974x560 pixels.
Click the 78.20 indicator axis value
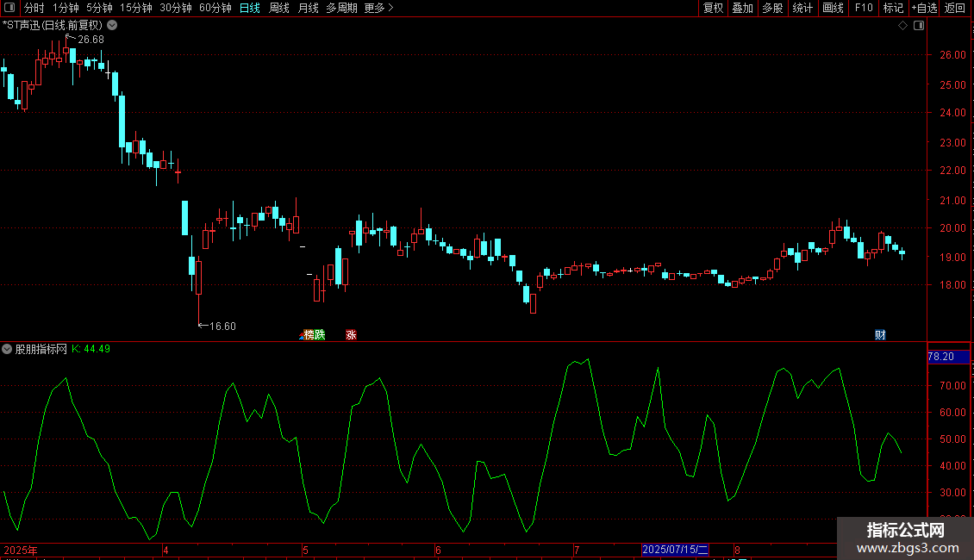tap(940, 357)
